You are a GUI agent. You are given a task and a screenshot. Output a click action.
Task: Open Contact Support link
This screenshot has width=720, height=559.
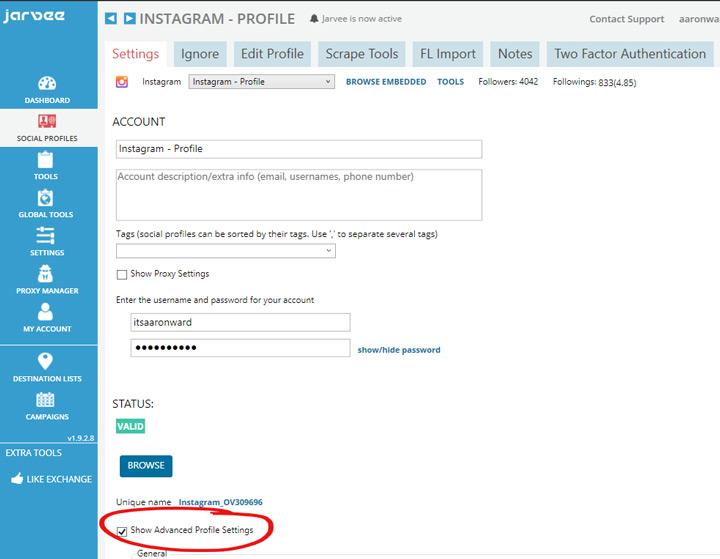click(x=627, y=19)
